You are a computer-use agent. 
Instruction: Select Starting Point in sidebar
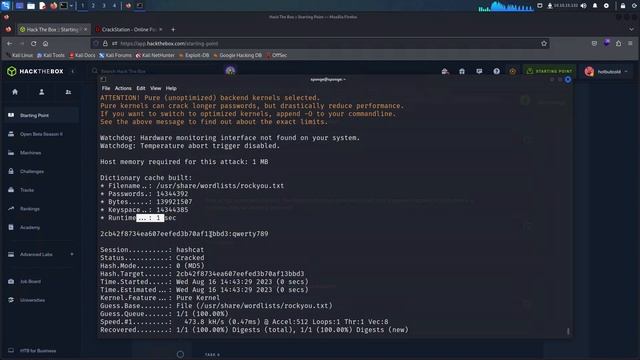coord(41,116)
